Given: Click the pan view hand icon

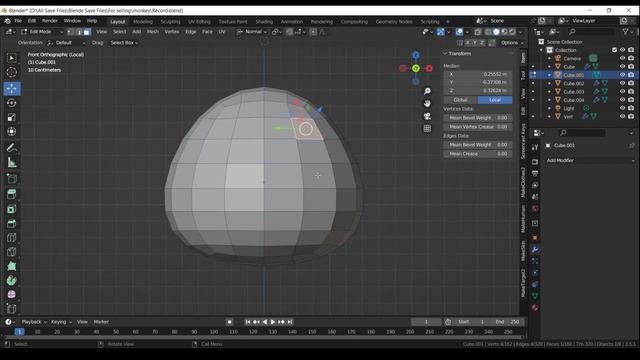Looking at the screenshot, I should click(427, 103).
